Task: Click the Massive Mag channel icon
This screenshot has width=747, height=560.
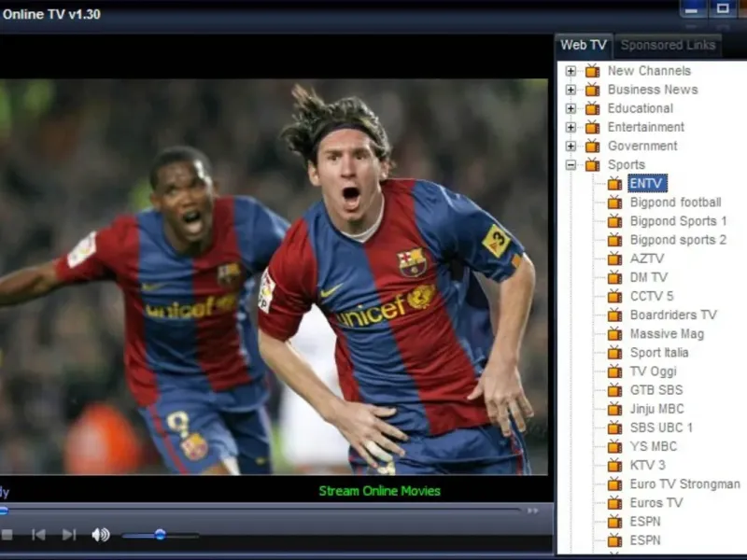Action: point(614,333)
